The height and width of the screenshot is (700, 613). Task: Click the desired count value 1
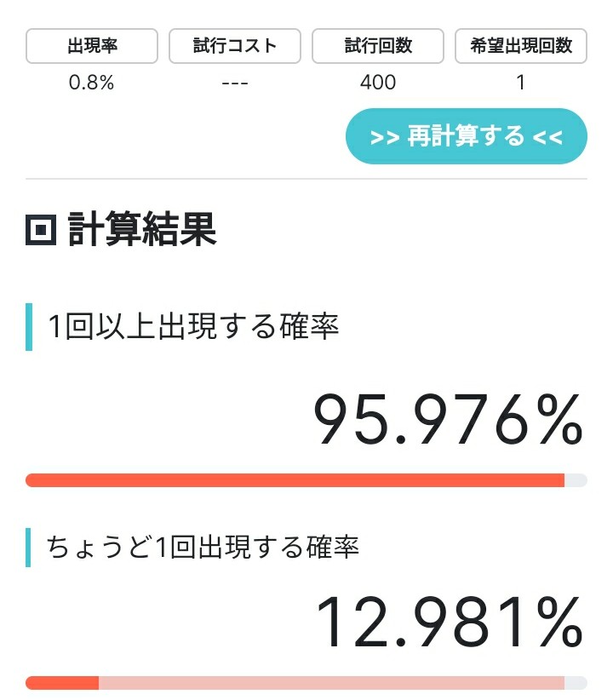point(521,83)
